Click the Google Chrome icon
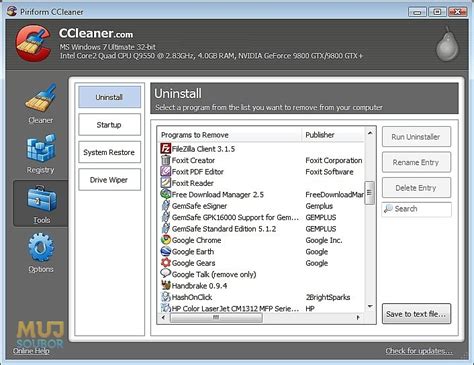 [166, 240]
